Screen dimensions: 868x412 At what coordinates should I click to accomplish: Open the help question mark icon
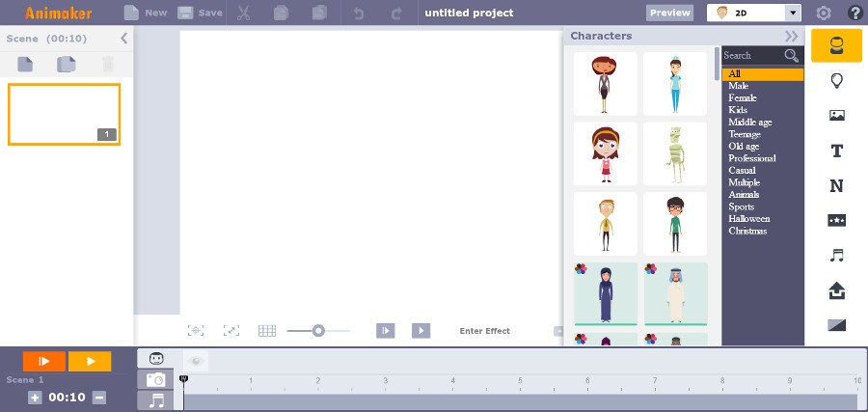[x=855, y=13]
